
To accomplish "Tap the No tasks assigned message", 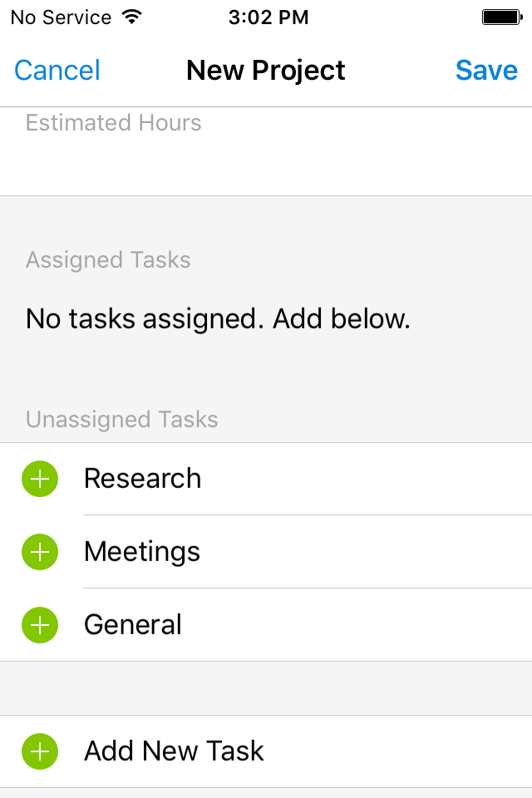I will 218,319.
